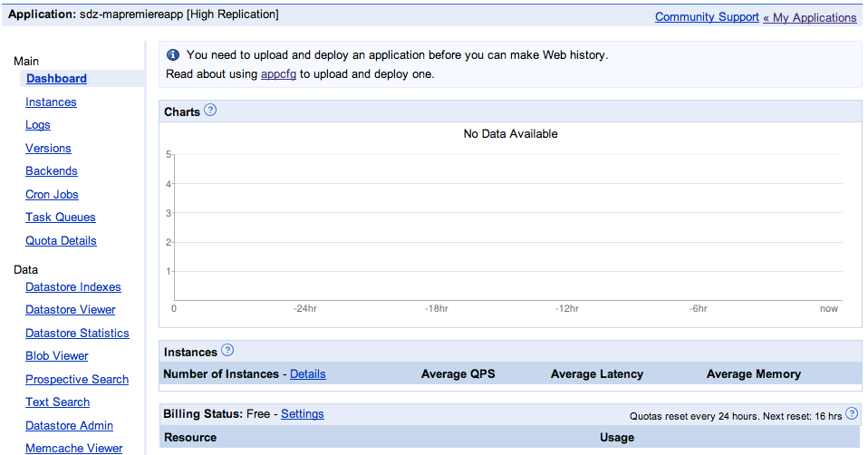
Task: View Cron Jobs page
Action: point(52,195)
